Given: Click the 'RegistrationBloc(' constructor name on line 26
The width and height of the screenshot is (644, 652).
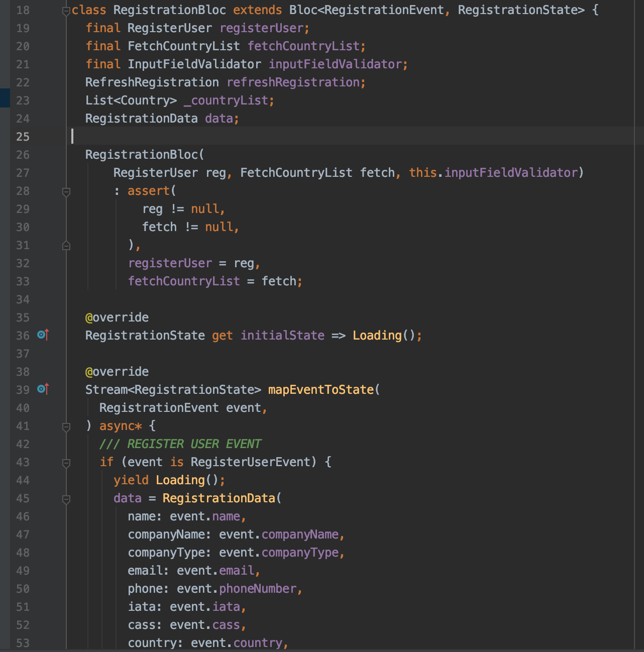Looking at the screenshot, I should (145, 155).
